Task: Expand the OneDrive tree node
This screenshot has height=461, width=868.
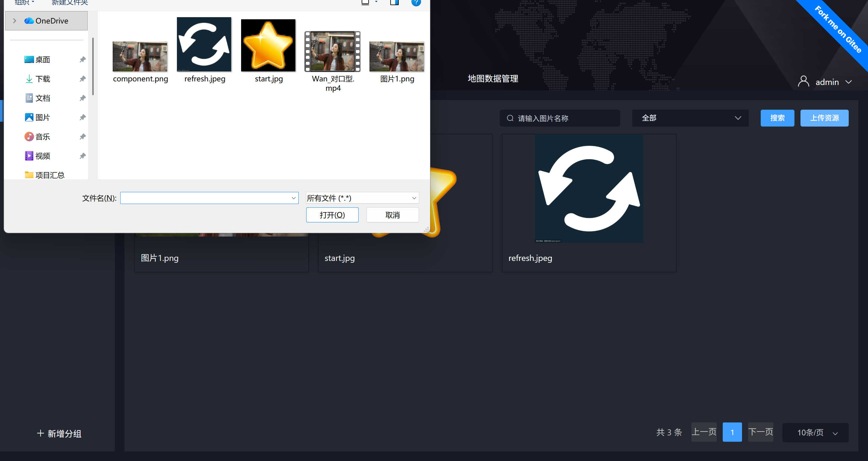Action: (x=14, y=21)
